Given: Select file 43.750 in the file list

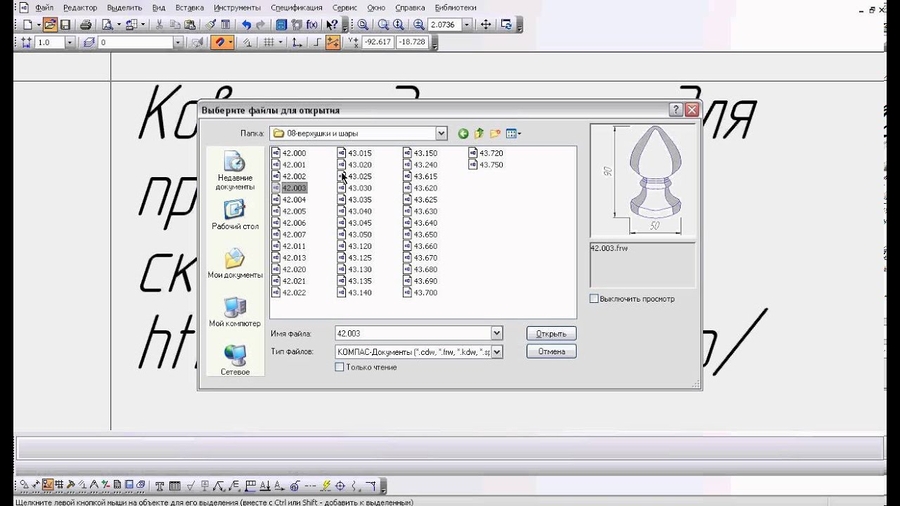Looking at the screenshot, I should pyautogui.click(x=490, y=165).
